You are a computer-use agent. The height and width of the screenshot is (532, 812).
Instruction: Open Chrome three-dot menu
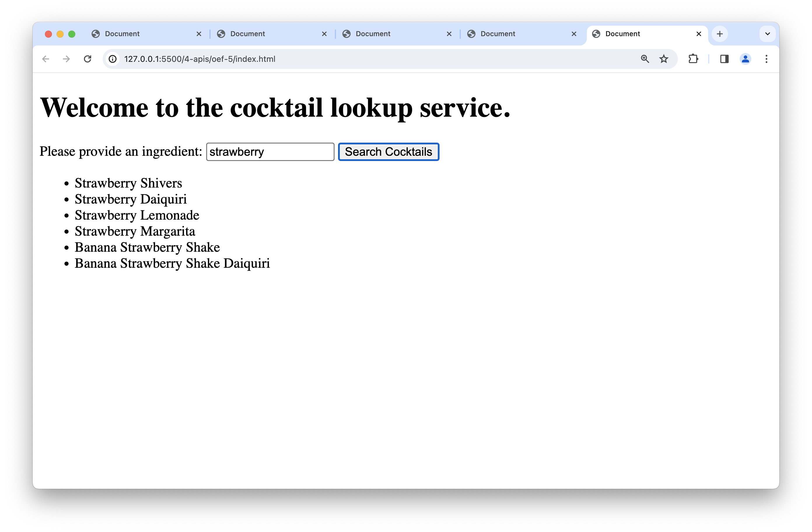click(766, 59)
